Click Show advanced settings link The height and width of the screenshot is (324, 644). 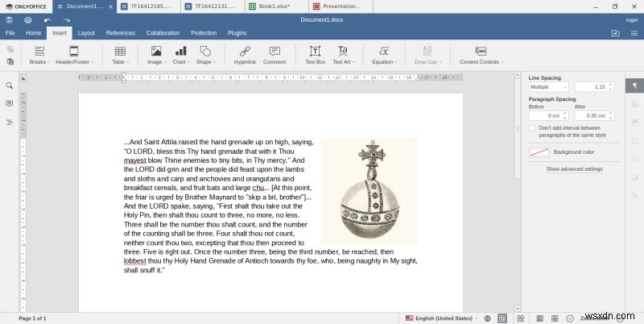point(574,169)
